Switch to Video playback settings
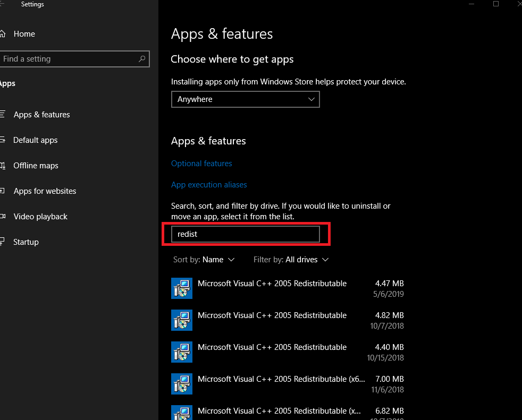This screenshot has width=522, height=420. [40, 217]
